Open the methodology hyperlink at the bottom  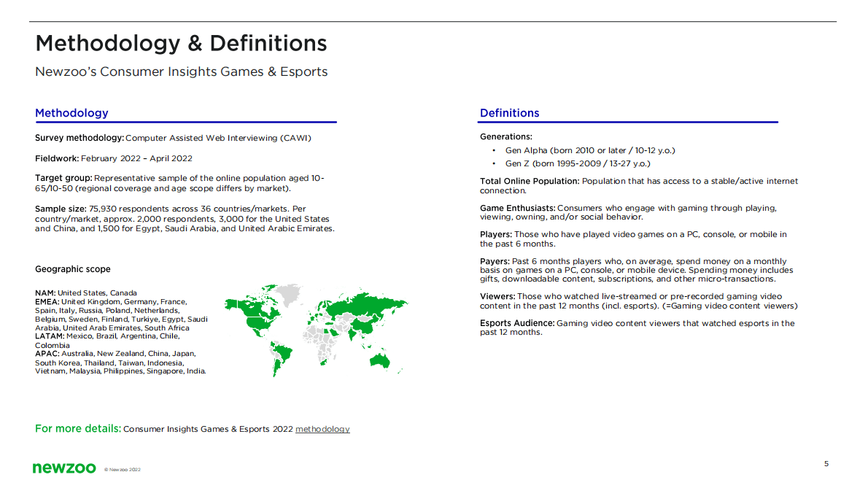[322, 429]
